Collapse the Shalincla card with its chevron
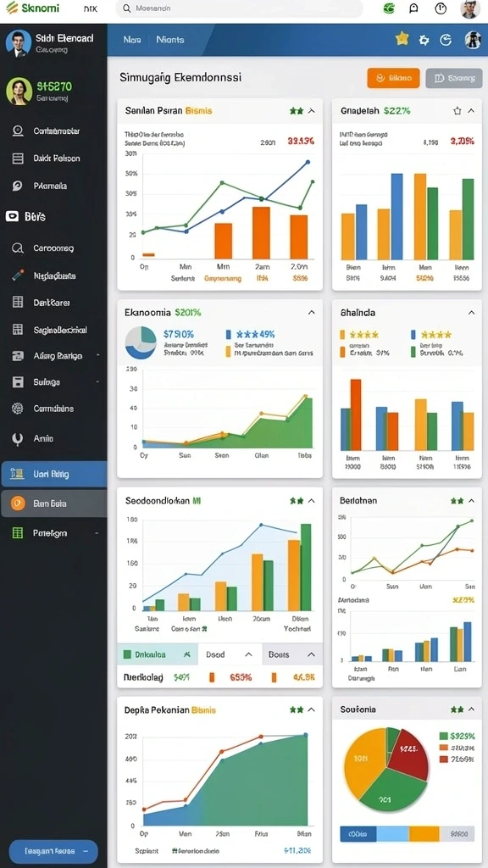Viewport: 488px width, 868px height. point(471,312)
